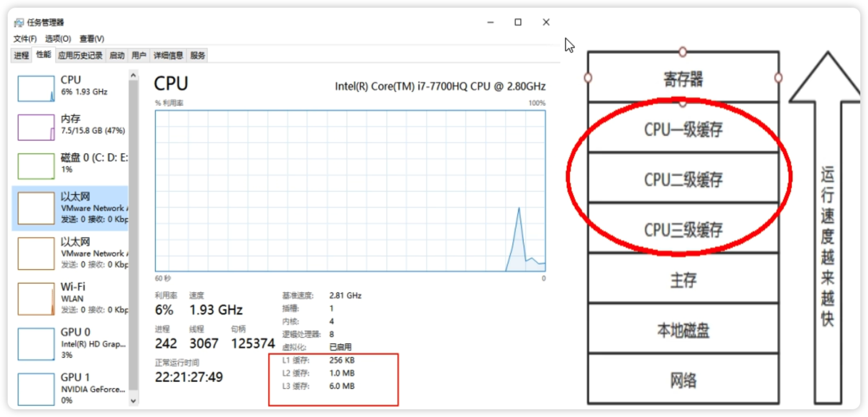The height and width of the screenshot is (417, 868).
Task: Switch to the 性能 tab
Action: point(43,55)
